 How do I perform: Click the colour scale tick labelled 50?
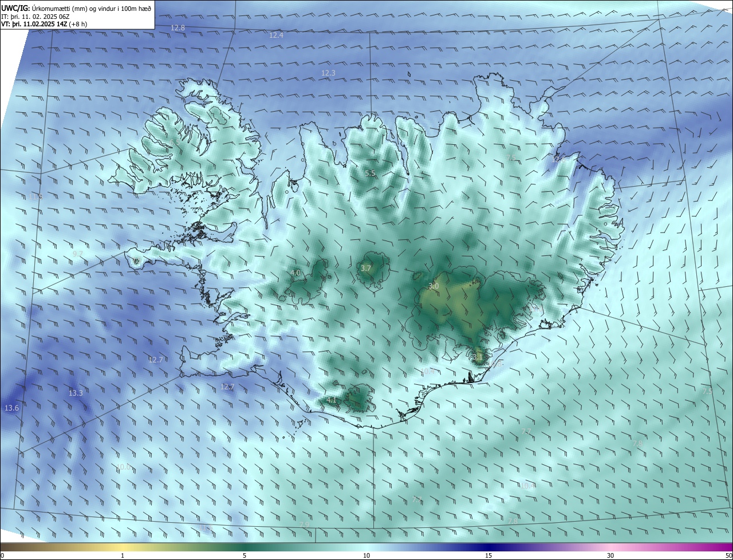point(728,555)
